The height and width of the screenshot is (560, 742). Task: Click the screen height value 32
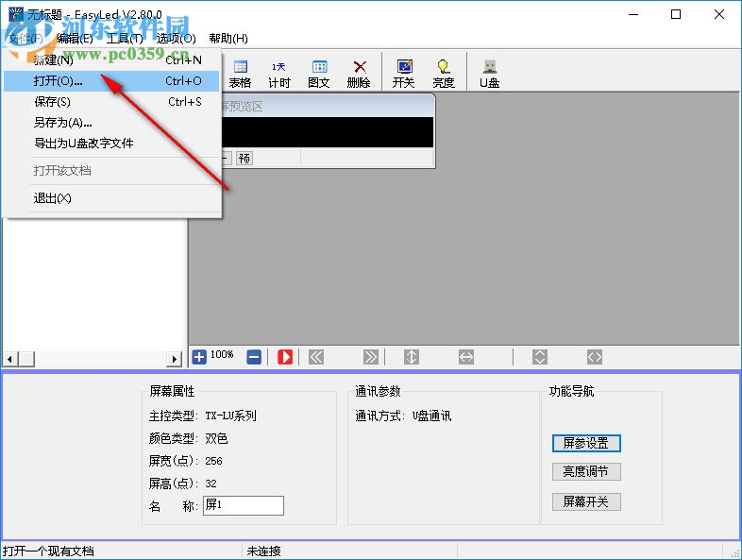tap(211, 484)
